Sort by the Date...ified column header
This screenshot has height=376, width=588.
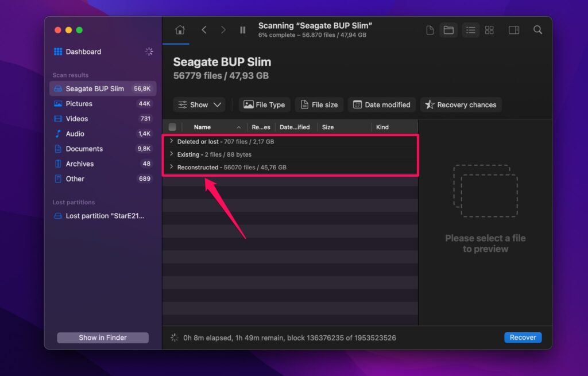pyautogui.click(x=295, y=127)
